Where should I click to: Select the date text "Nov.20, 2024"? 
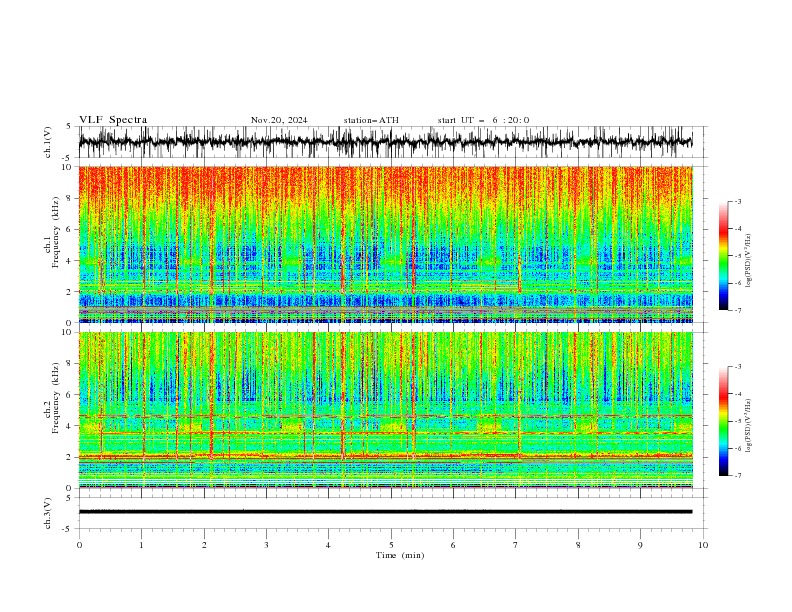tap(279, 120)
